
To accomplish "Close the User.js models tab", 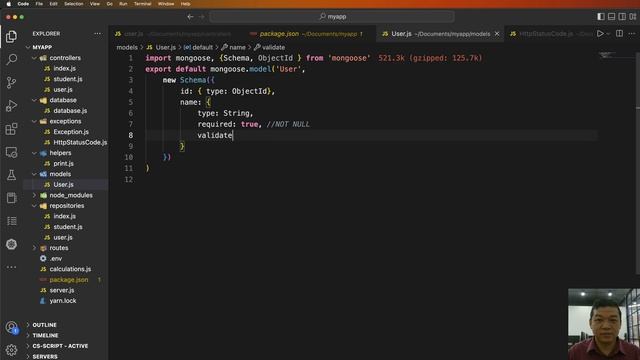I will point(497,34).
